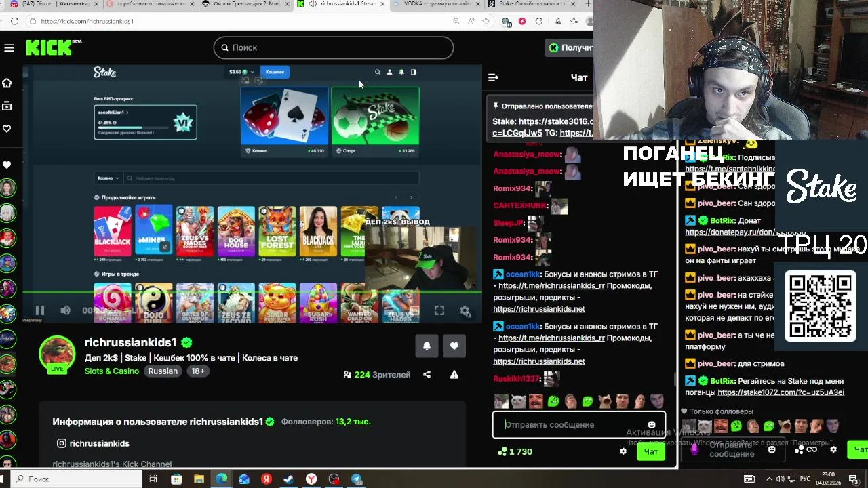This screenshot has height=488, width=868.
Task: Pause the richrussiankids1 stream
Action: pos(40,310)
